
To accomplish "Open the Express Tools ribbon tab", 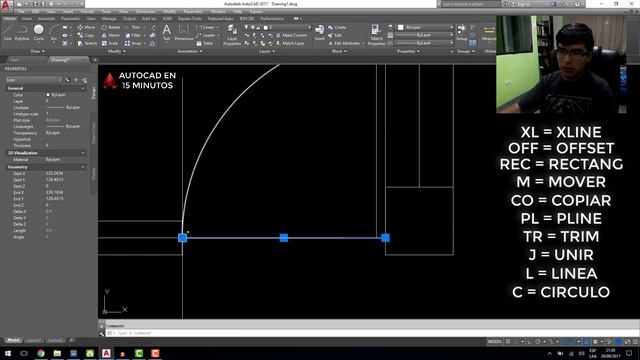I will [189, 19].
